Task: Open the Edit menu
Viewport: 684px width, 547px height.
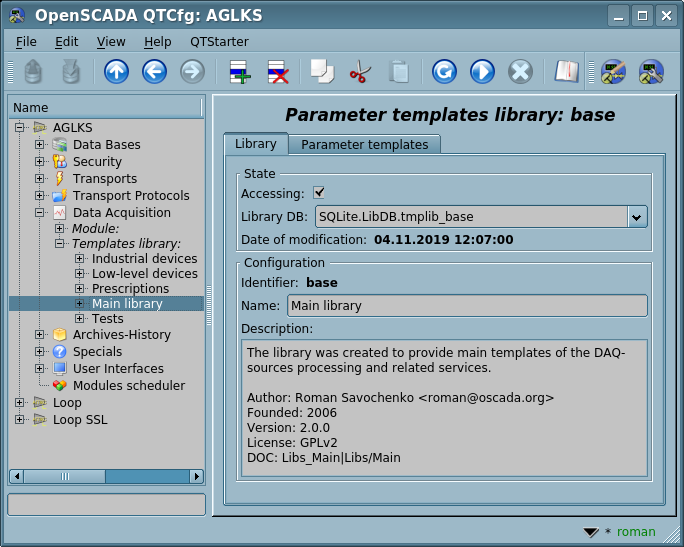Action: (x=66, y=42)
